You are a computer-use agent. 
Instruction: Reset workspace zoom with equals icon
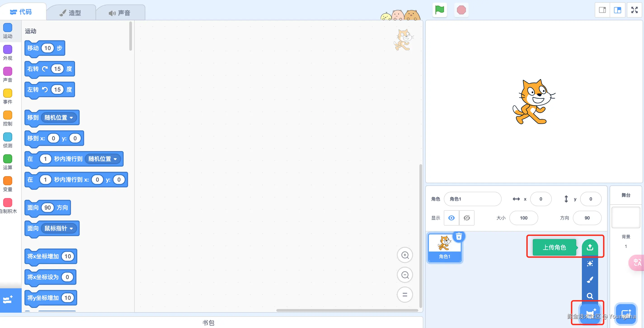pos(405,295)
